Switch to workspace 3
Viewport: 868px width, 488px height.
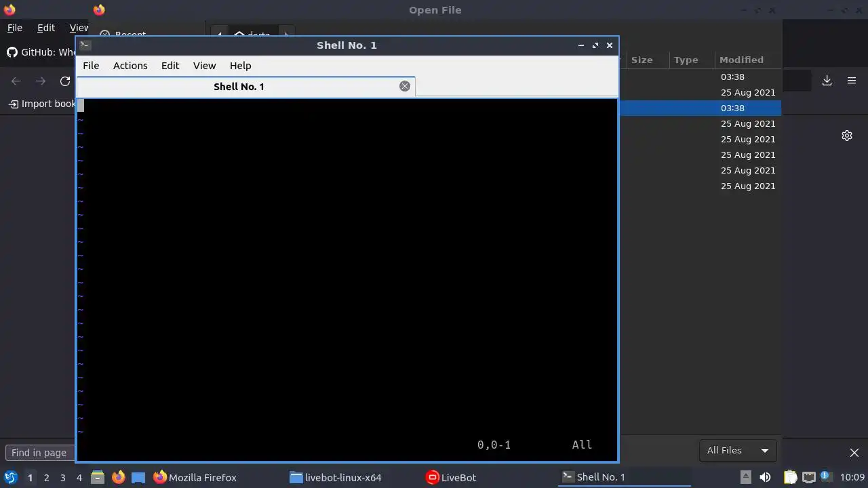tap(62, 478)
